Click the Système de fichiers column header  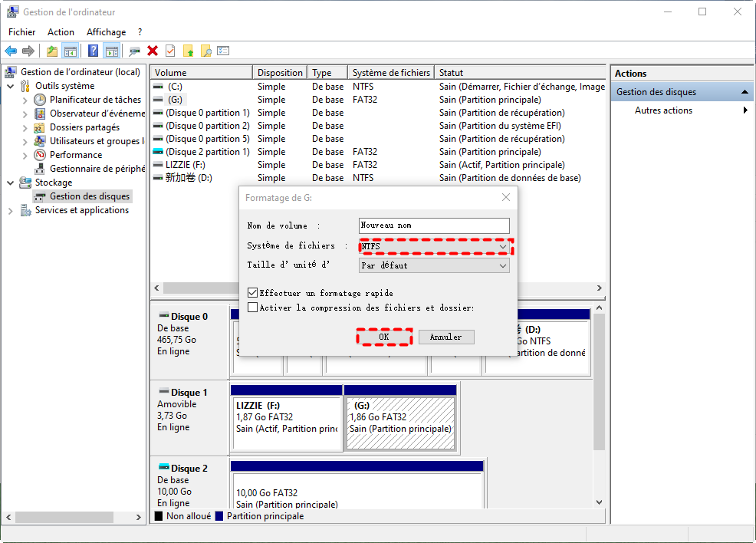390,72
